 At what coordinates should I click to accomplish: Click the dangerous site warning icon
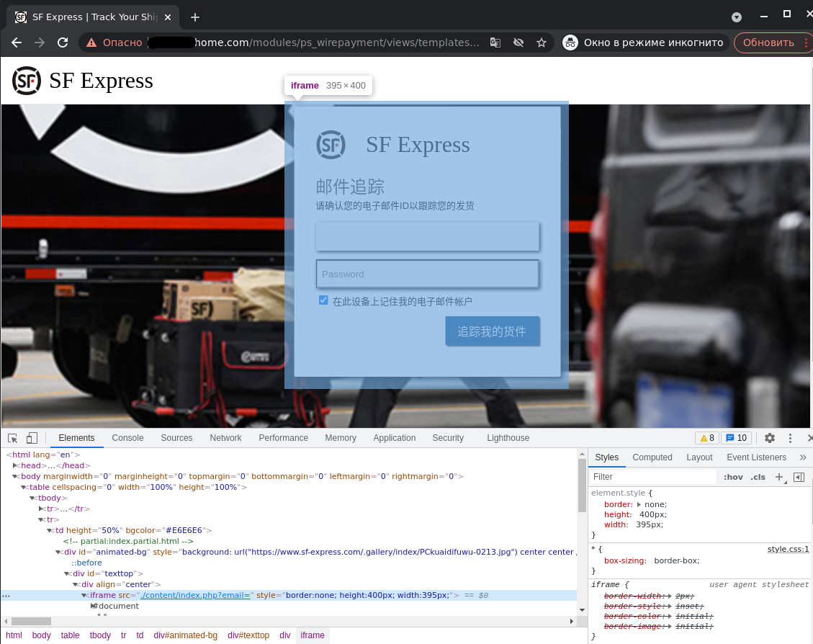(91, 43)
